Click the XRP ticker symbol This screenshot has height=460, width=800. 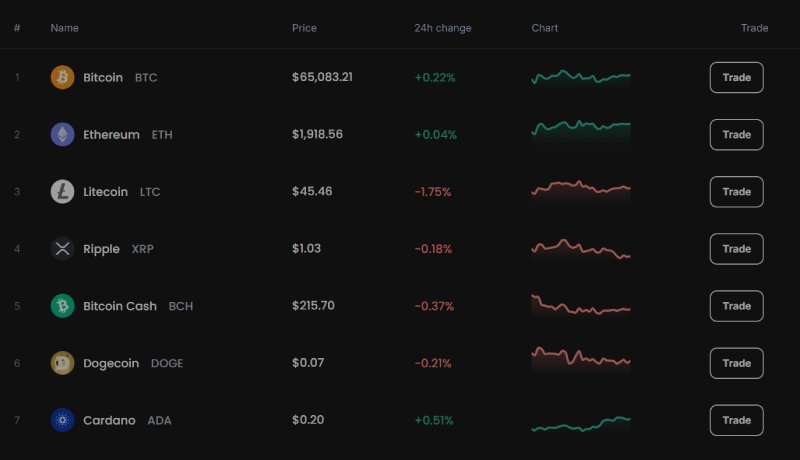[x=142, y=249]
